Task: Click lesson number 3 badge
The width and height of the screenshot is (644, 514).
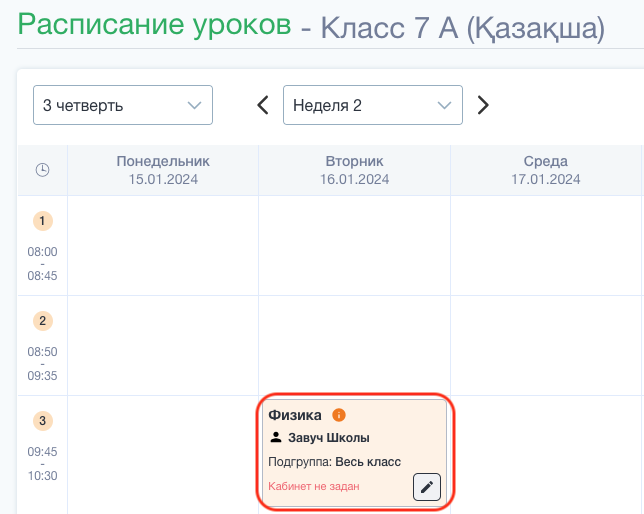Action: (x=43, y=421)
